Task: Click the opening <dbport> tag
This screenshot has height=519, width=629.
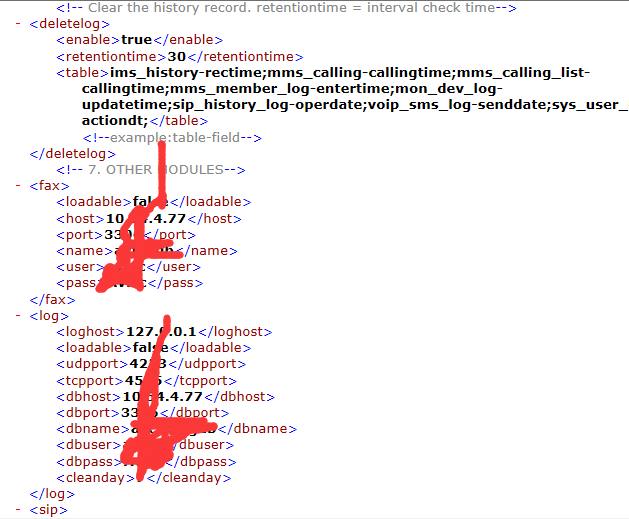Action: click(x=88, y=413)
